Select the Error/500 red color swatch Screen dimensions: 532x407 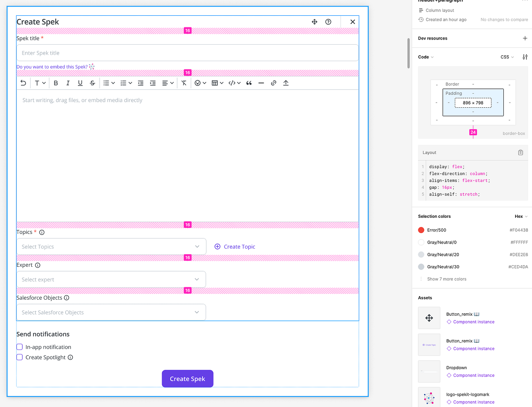click(x=420, y=230)
